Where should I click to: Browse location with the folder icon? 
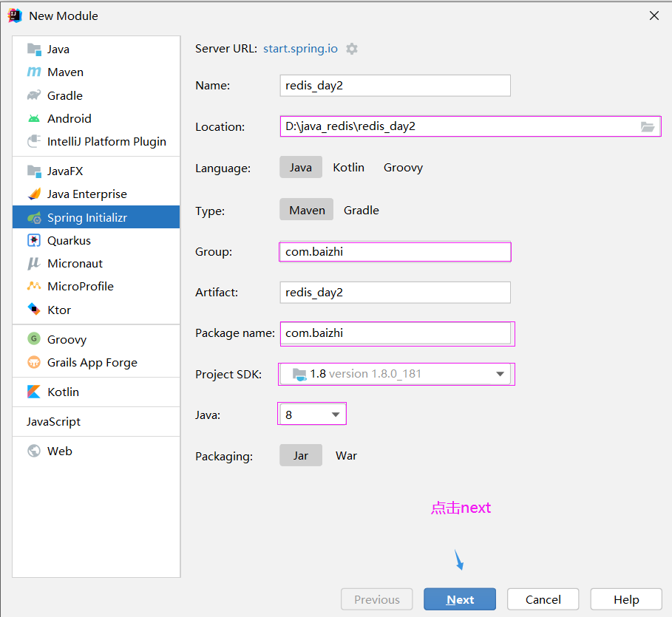coord(647,127)
